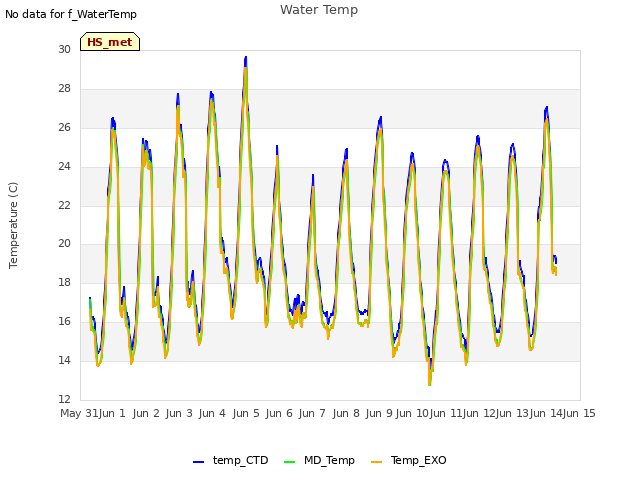Click the Jun 11 x-axis label
This screenshot has height=480, width=640.
445,413
